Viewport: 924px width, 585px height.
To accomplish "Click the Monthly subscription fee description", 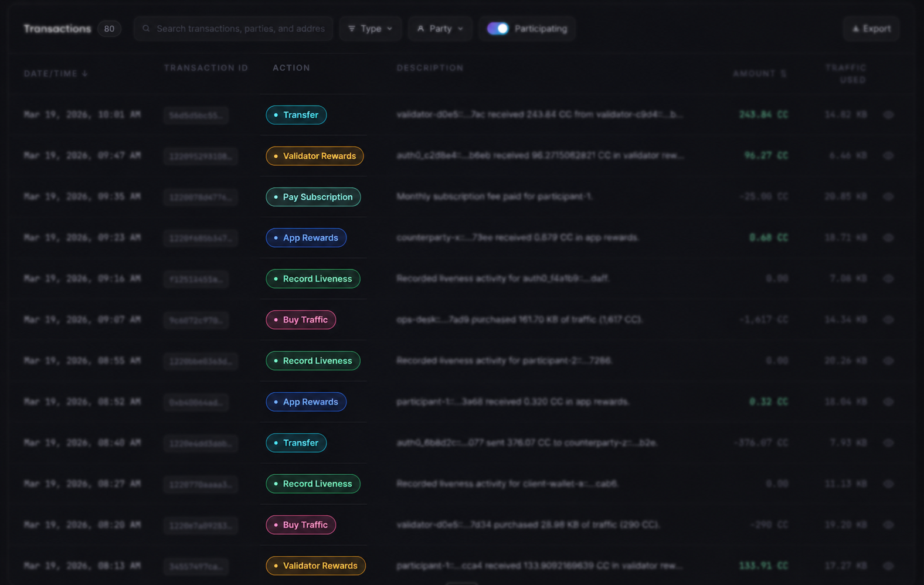I will click(x=494, y=197).
